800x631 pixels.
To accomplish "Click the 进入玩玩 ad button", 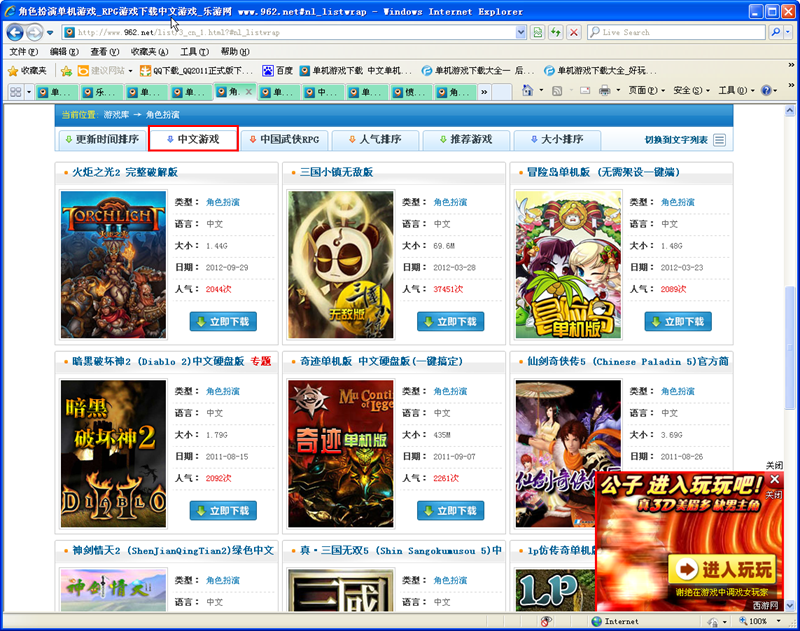I will click(722, 569).
